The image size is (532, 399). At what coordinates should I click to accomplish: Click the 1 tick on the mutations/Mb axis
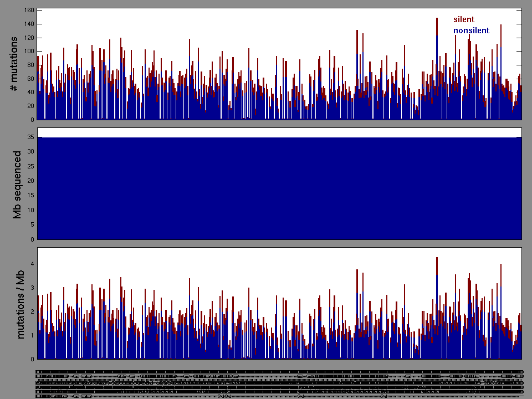32,335
